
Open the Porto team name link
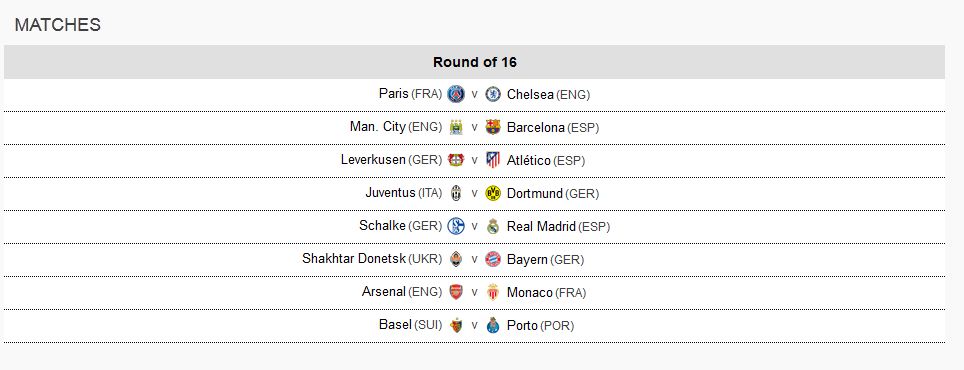(x=522, y=325)
